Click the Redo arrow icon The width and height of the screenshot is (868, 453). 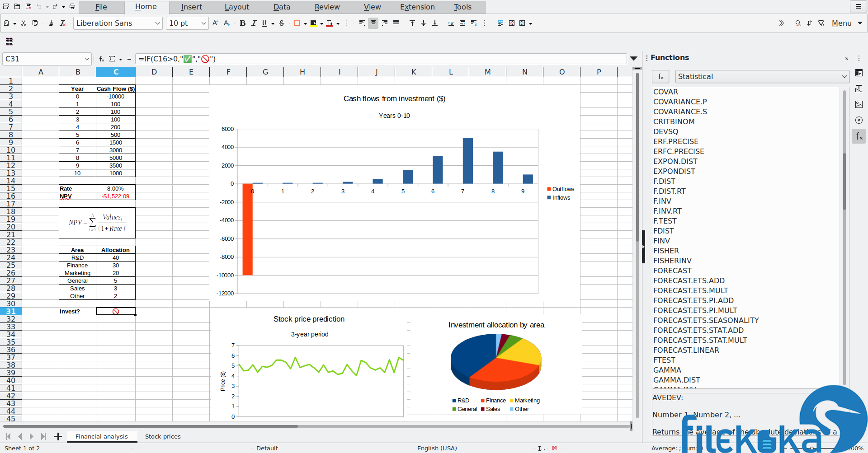[55, 7]
